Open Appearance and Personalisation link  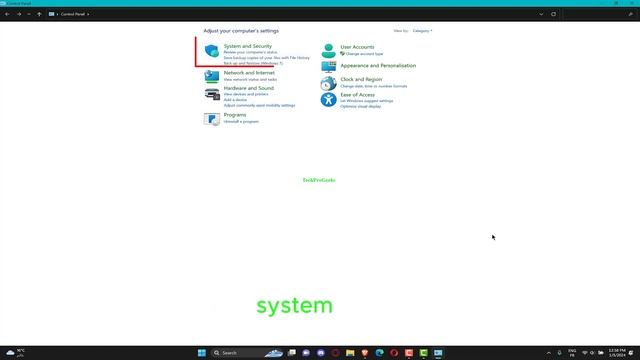[378, 66]
